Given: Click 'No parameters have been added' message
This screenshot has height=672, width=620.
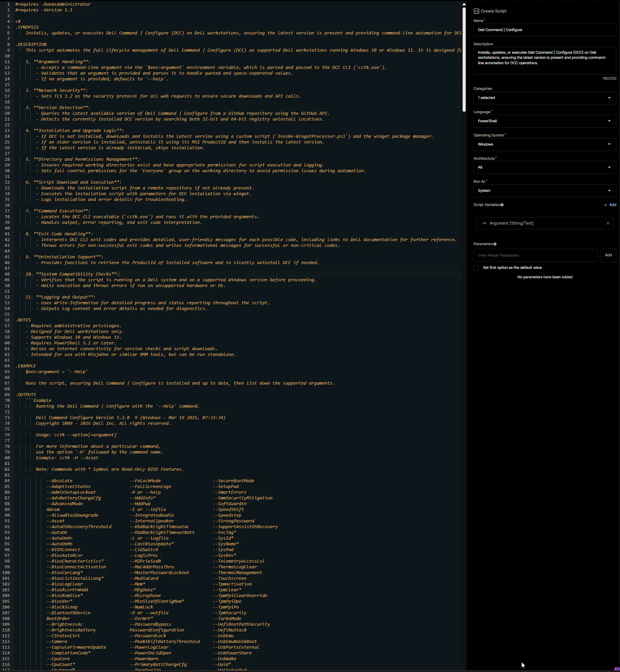Looking at the screenshot, I should pos(545,277).
